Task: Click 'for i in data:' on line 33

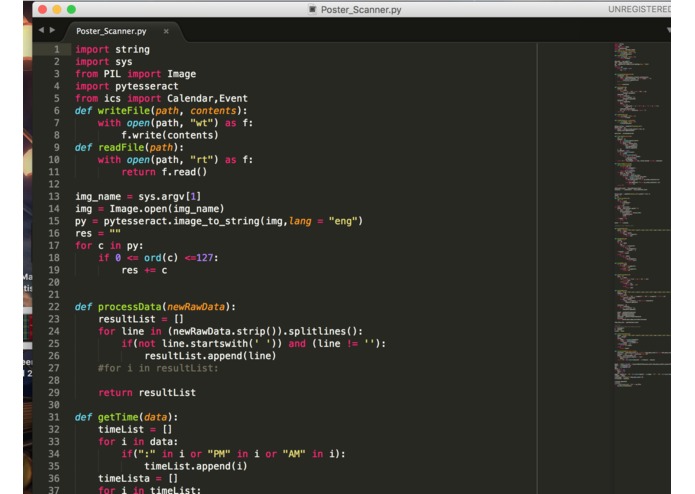Action: 138,441
